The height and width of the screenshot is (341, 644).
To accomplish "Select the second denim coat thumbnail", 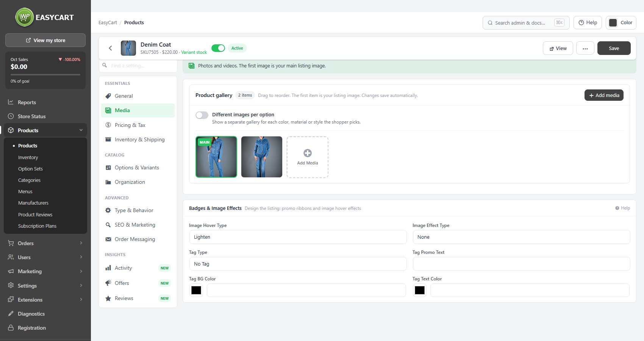I will [262, 157].
